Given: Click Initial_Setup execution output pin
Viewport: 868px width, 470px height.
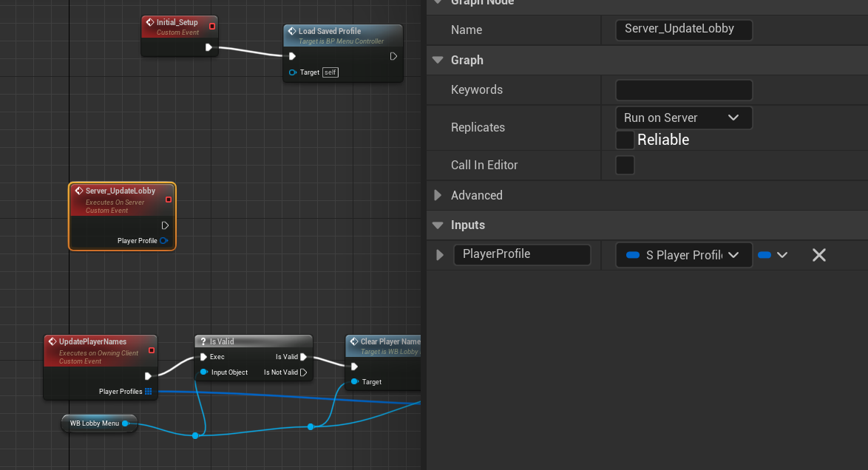Looking at the screenshot, I should [208, 47].
